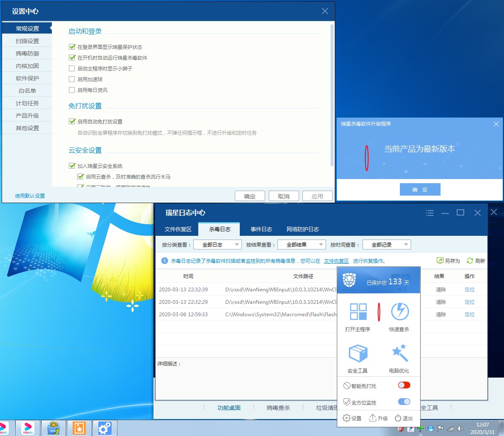Select 其他设置 in settings sidebar

[27, 128]
